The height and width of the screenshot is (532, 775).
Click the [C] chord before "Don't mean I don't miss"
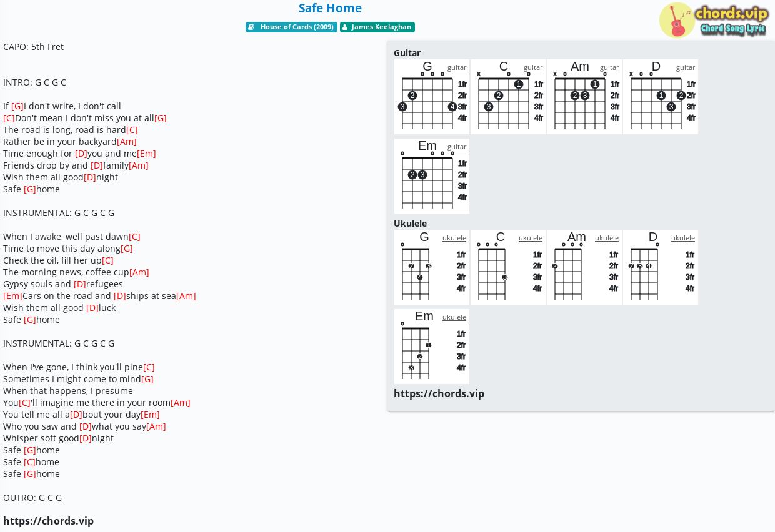[9, 118]
